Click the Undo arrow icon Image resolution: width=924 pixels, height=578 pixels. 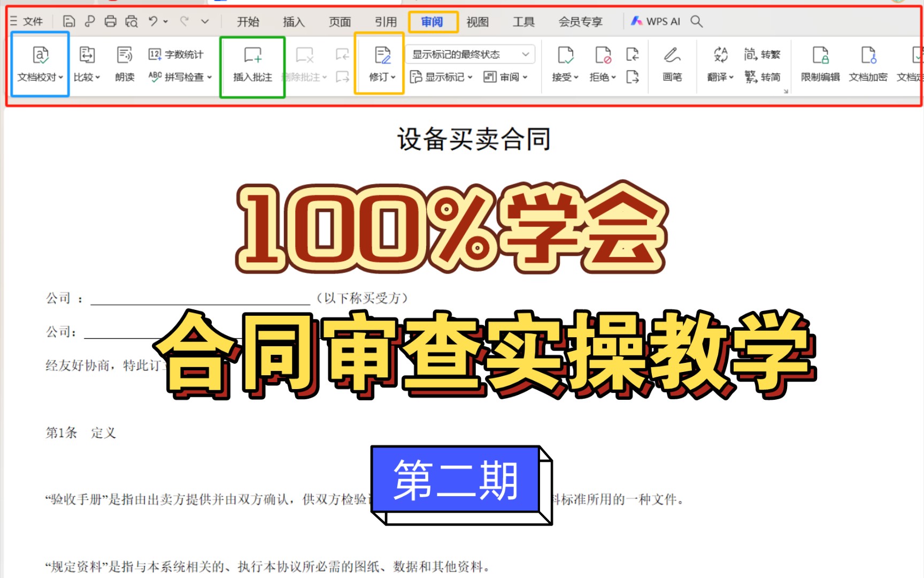tap(153, 21)
